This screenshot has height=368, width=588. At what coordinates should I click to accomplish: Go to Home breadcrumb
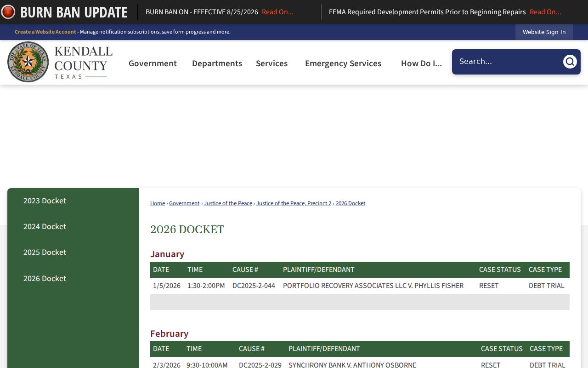click(x=158, y=203)
